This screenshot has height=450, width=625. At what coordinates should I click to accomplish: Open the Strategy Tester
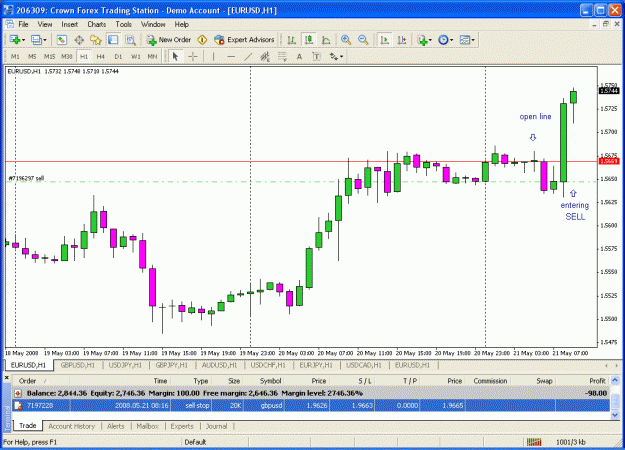[x=130, y=40]
